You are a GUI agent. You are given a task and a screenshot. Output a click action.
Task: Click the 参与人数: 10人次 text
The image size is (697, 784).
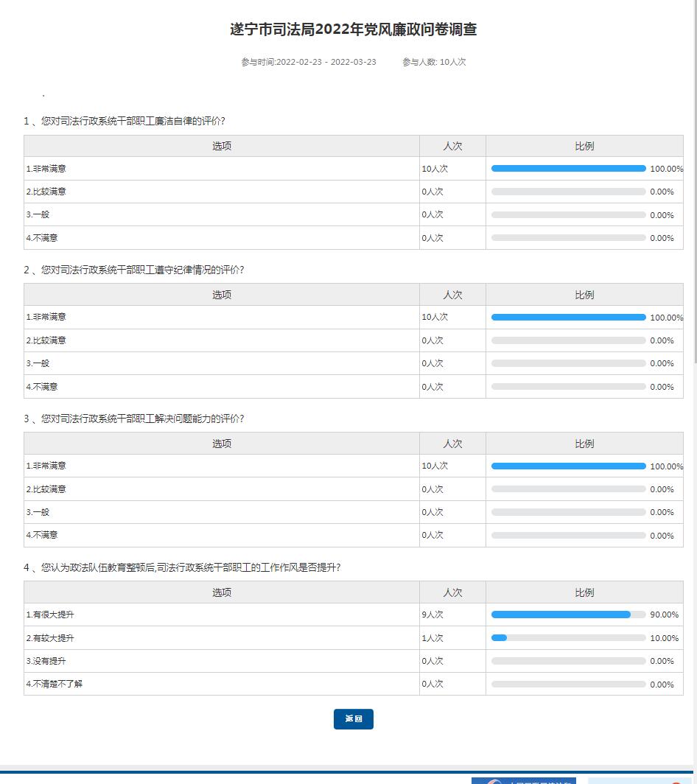[x=434, y=62]
